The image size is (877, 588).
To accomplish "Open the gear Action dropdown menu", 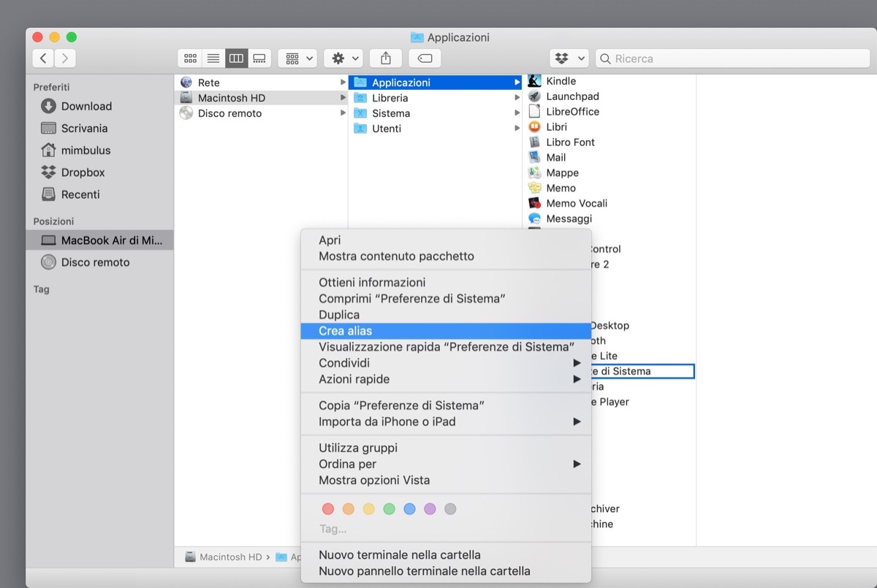I will click(346, 58).
